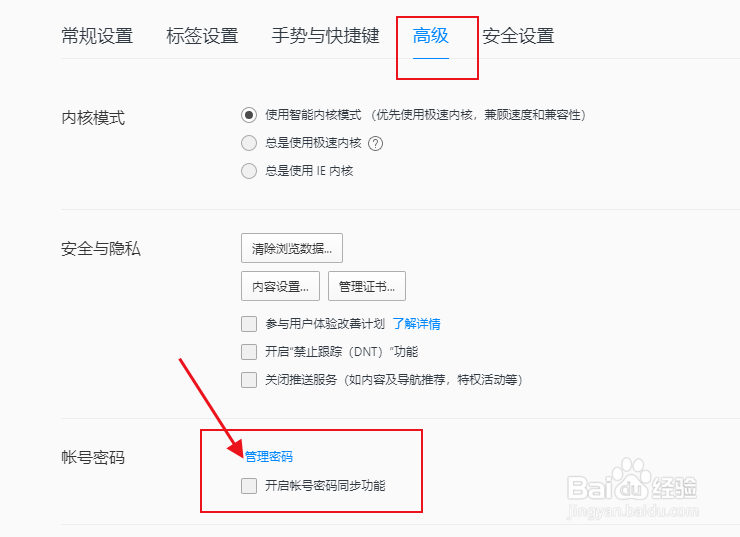Open 安全设置 tab
The width and height of the screenshot is (740, 537).
tap(518, 36)
